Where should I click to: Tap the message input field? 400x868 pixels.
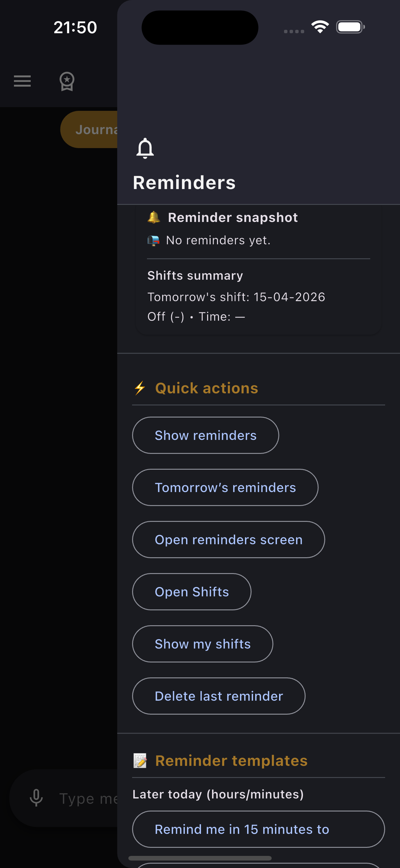pyautogui.click(x=84, y=797)
